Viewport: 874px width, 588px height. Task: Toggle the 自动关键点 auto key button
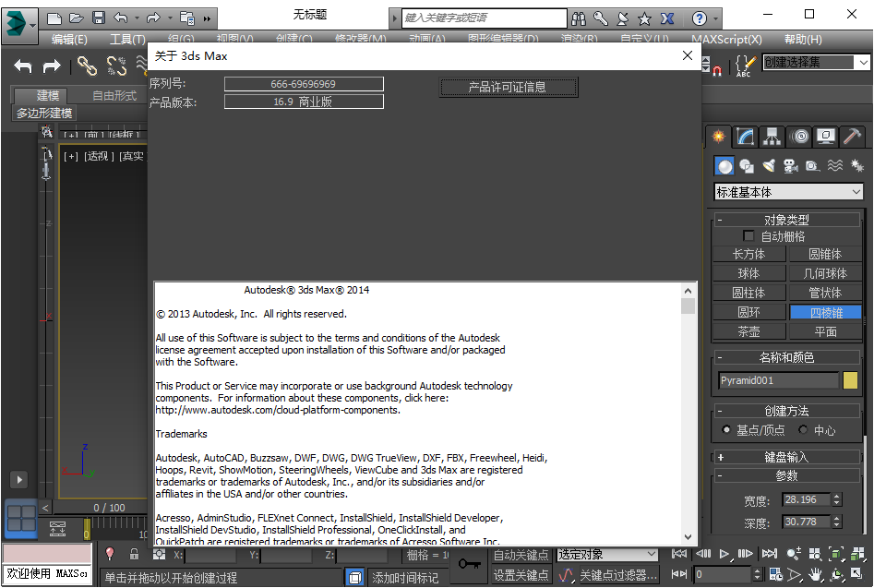(521, 555)
